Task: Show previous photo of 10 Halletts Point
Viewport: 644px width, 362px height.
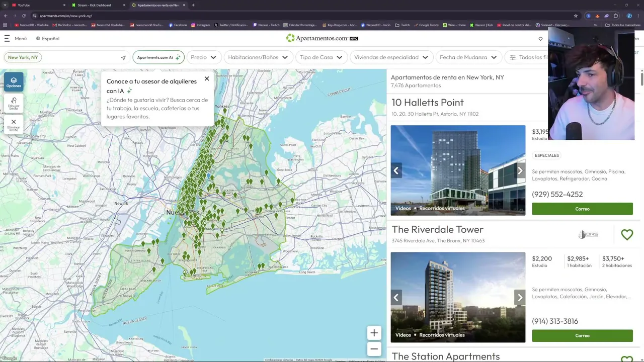Action: [x=396, y=170]
